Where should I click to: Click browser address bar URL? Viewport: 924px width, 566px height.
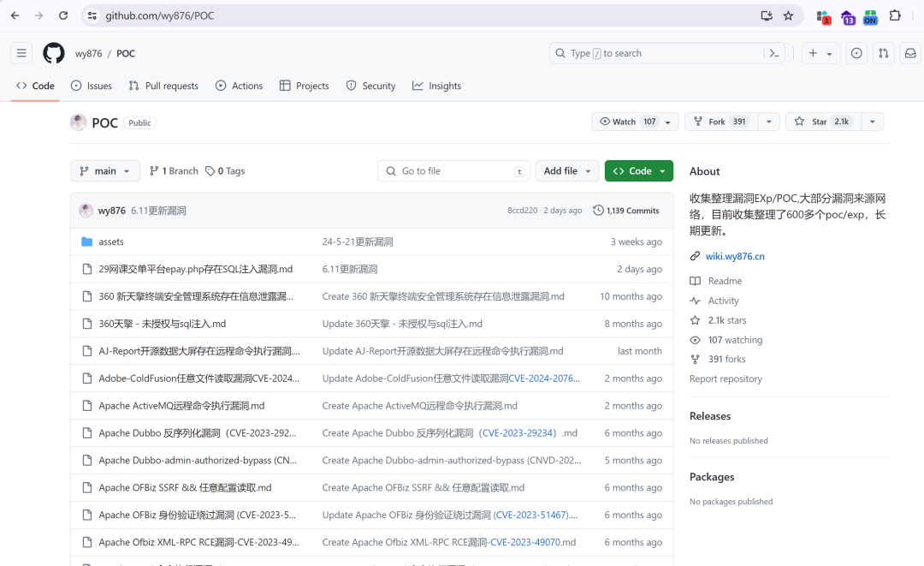(x=160, y=16)
